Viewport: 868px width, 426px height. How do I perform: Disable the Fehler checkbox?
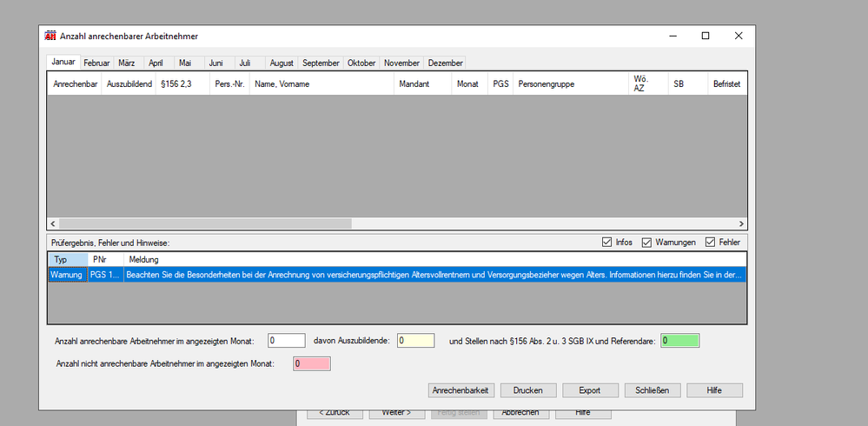(710, 243)
